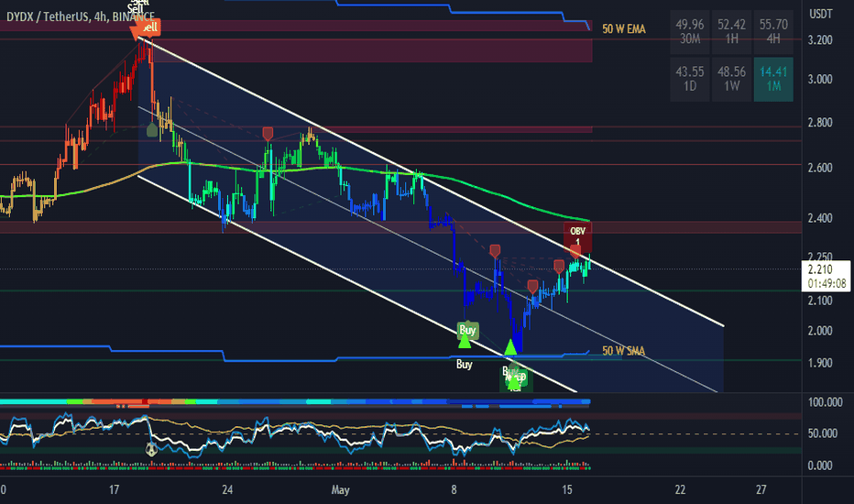The image size is (854, 504).
Task: Click the red Sell signal label at the channel top
Action: [147, 27]
